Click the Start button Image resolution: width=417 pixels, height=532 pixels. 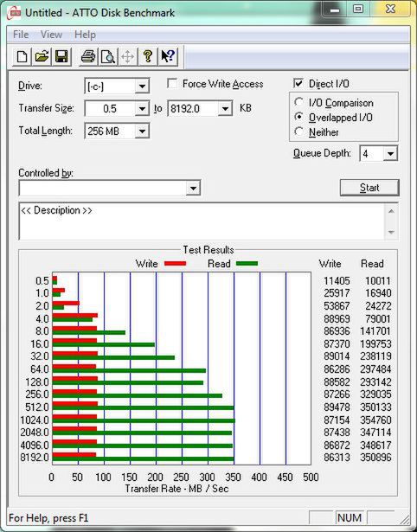point(369,188)
